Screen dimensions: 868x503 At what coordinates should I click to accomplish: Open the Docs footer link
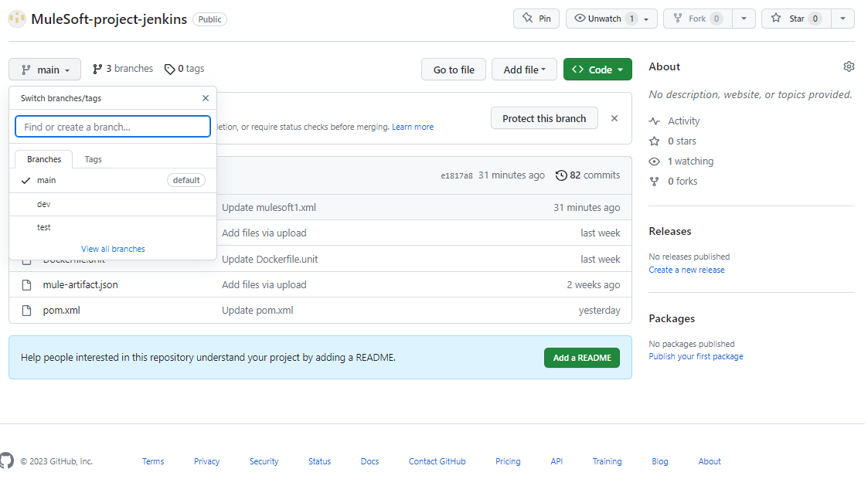369,461
